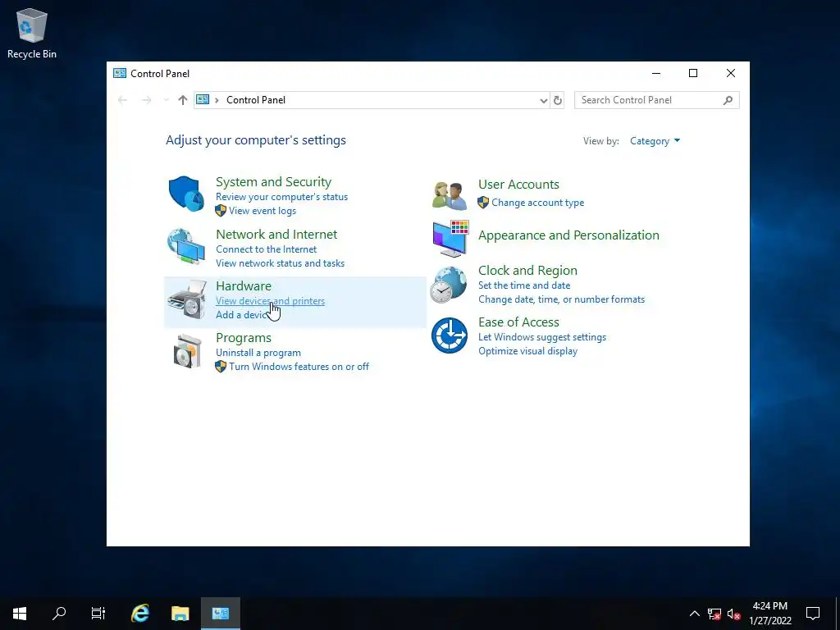The image size is (840, 630).
Task: Open Task View on the taskbar
Action: 98,614
